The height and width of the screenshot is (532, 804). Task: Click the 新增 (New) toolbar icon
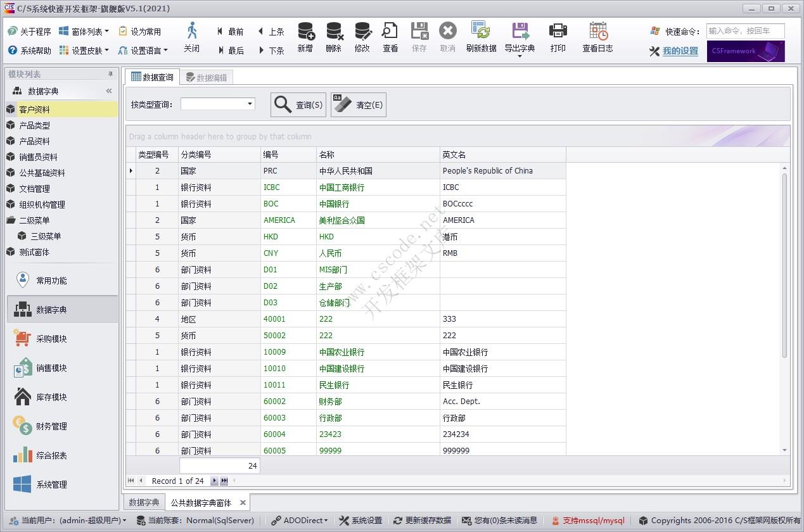pos(305,38)
